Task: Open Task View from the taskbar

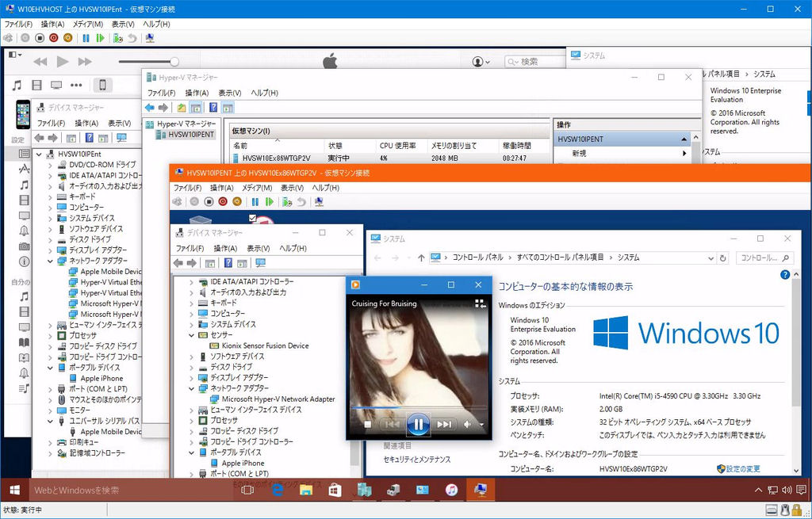Action: pyautogui.click(x=247, y=490)
